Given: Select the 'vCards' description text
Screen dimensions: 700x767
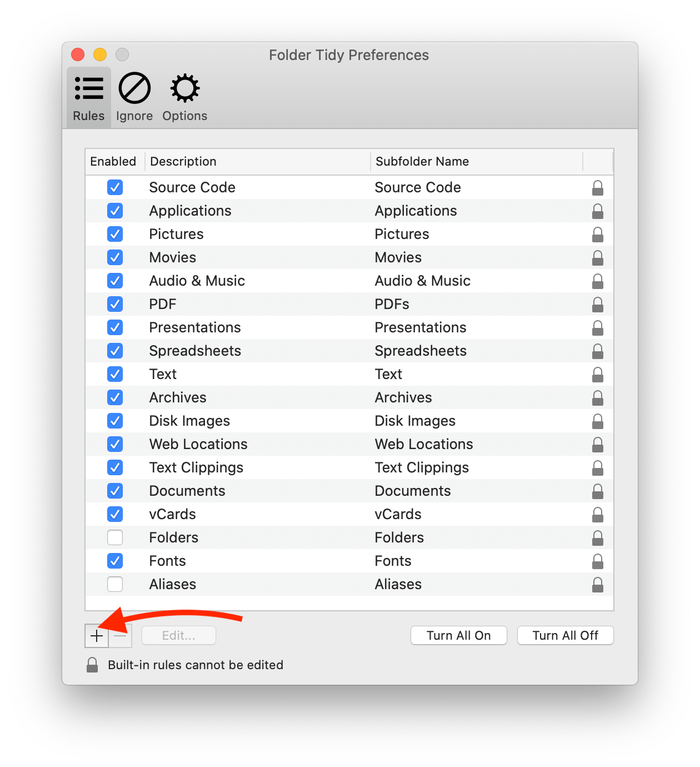Looking at the screenshot, I should (x=173, y=514).
